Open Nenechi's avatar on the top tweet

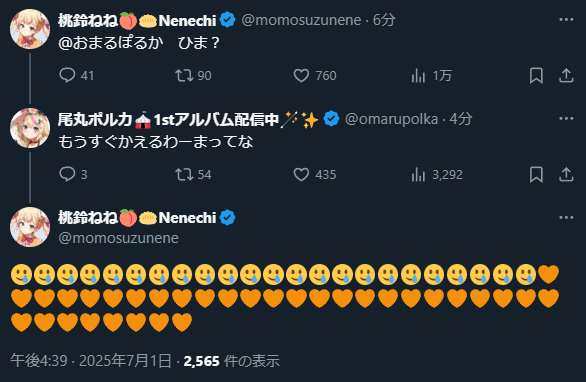pos(30,29)
